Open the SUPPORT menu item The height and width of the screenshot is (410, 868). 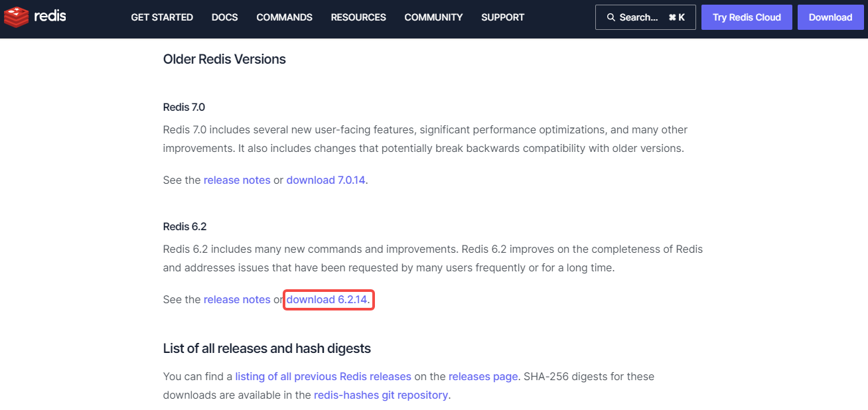tap(502, 17)
